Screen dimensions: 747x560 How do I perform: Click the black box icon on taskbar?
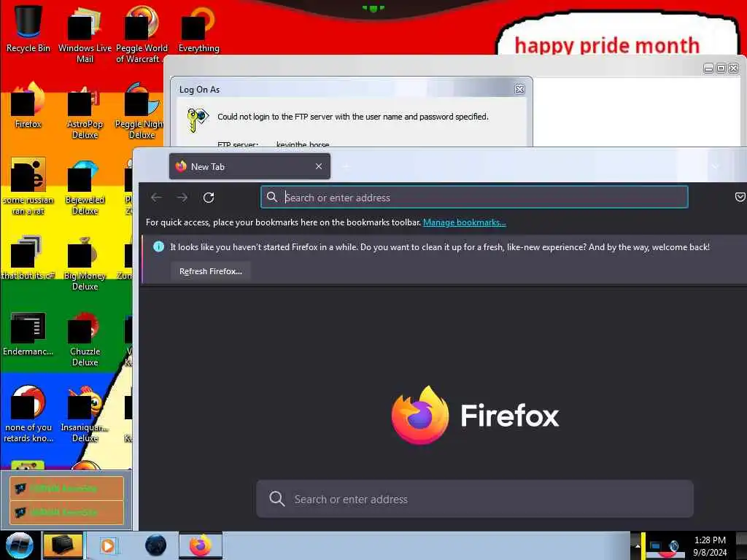click(63, 545)
